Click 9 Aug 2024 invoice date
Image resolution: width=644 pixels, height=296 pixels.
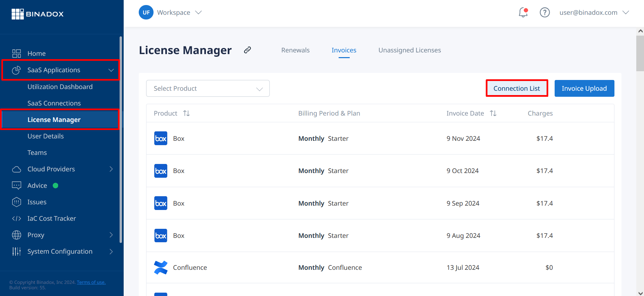click(463, 236)
